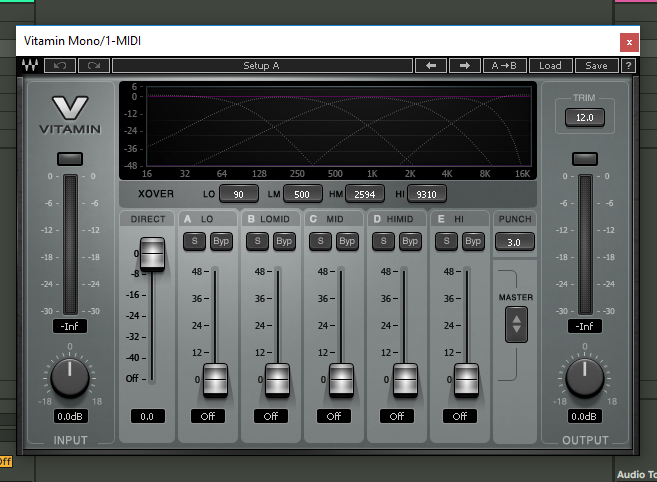This screenshot has height=482, width=657.
Task: Open help with the question mark button
Action: point(628,65)
